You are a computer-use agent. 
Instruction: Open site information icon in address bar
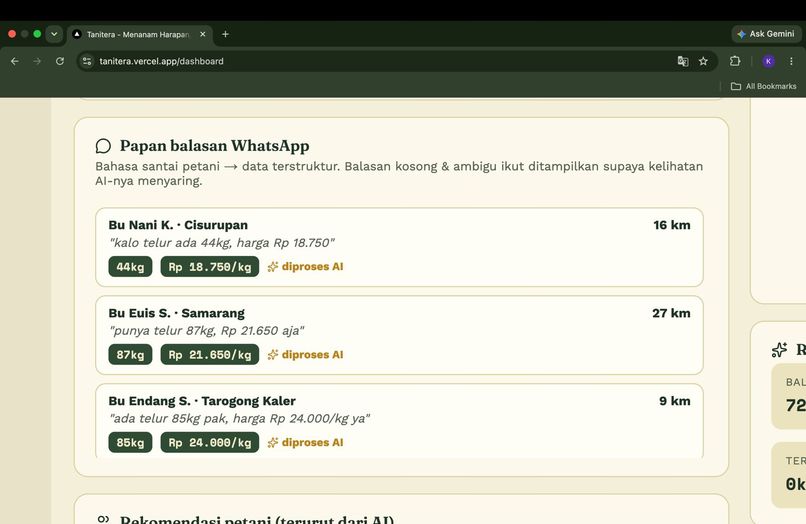coord(87,61)
